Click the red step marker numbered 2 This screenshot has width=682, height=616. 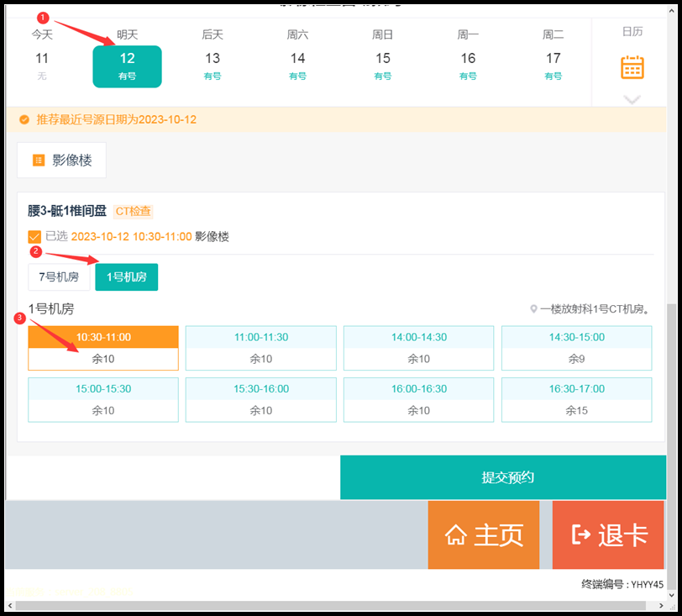[x=34, y=251]
